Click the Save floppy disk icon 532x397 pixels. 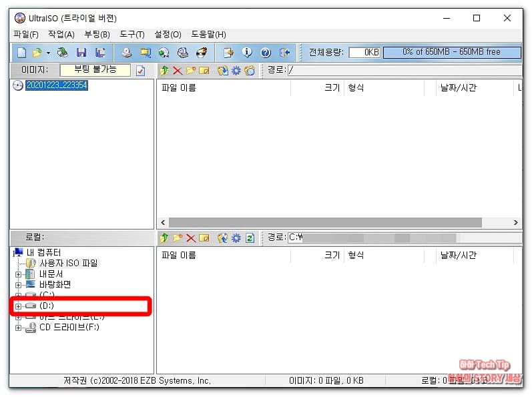click(x=81, y=53)
